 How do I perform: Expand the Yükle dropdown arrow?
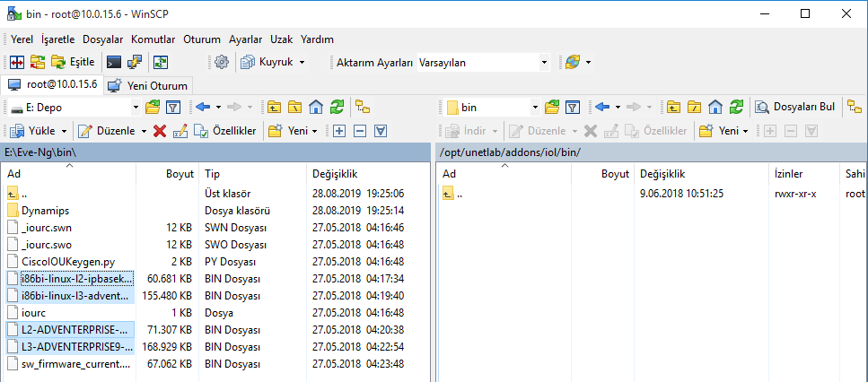(65, 131)
